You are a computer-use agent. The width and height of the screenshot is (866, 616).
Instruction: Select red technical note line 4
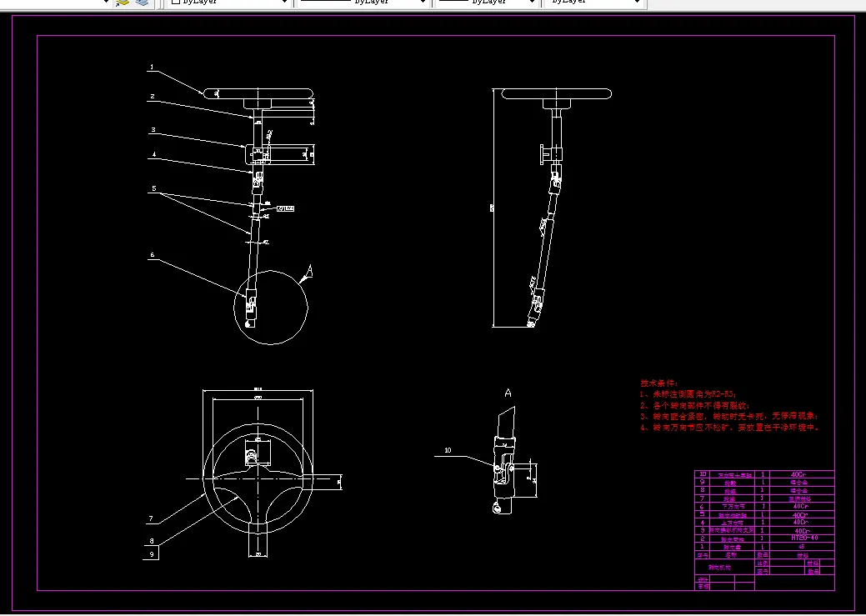729,427
